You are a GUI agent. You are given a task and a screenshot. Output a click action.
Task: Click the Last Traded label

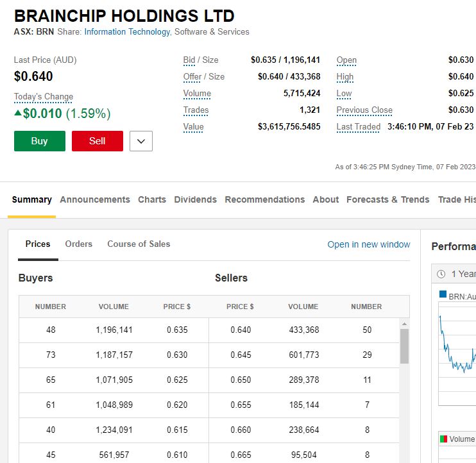point(359,127)
